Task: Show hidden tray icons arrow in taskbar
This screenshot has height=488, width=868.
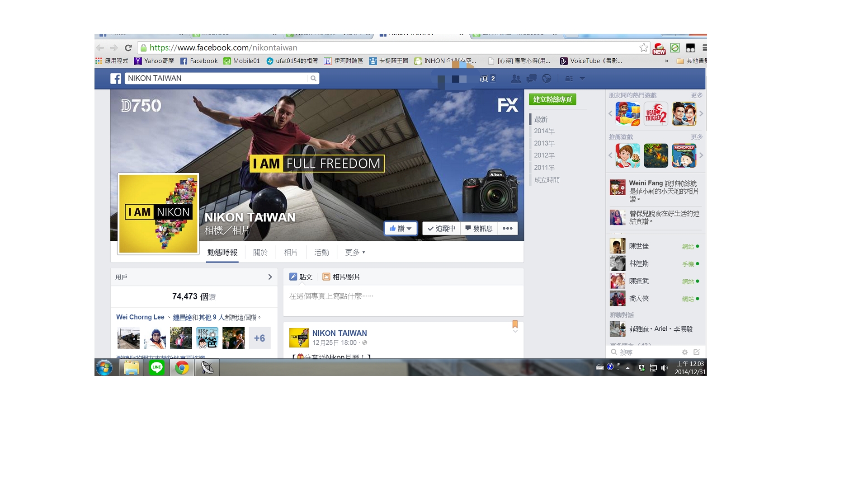Action: coord(627,368)
